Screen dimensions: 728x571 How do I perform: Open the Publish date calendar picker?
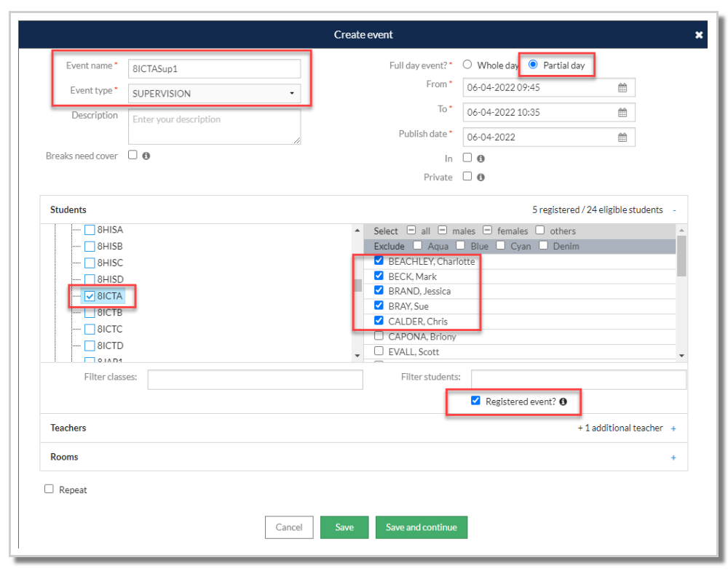tap(622, 137)
